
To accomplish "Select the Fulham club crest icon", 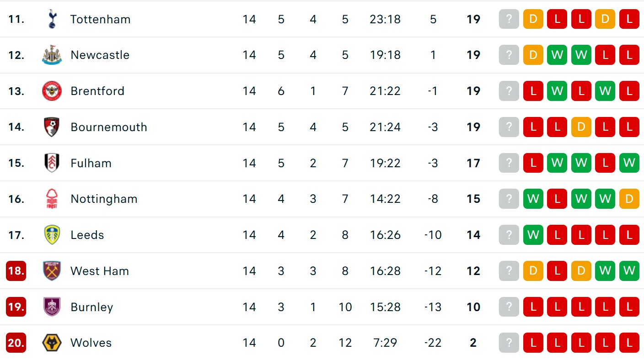I will pos(52,163).
